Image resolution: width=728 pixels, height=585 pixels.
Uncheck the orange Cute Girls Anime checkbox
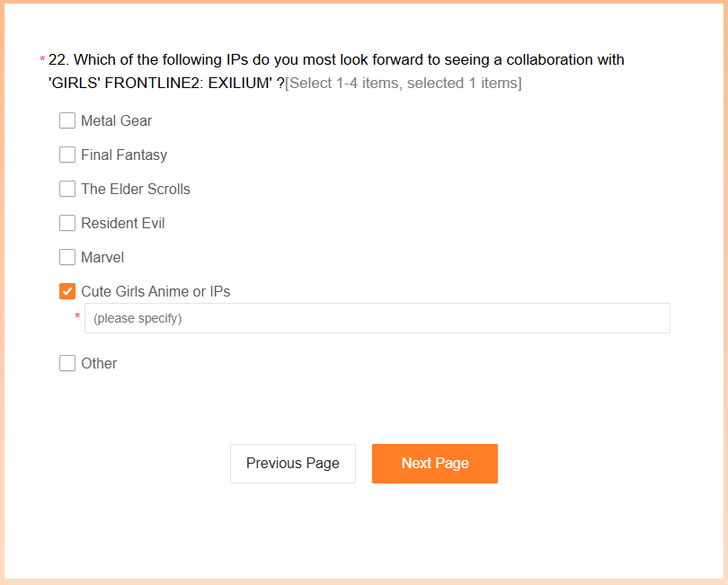click(67, 291)
